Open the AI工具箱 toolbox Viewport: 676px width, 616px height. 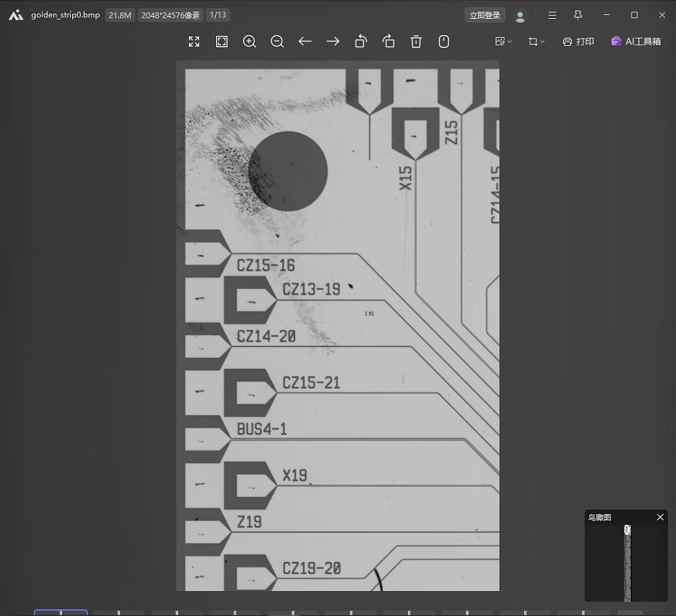pos(635,42)
